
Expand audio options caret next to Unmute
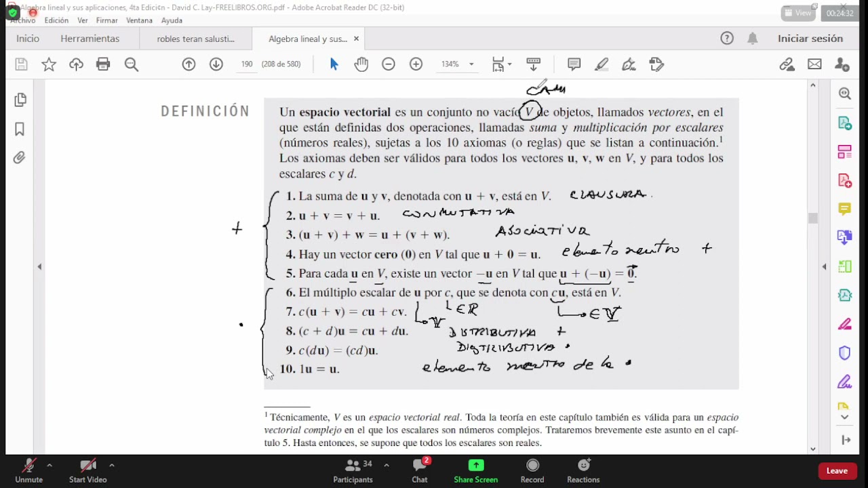(50, 465)
